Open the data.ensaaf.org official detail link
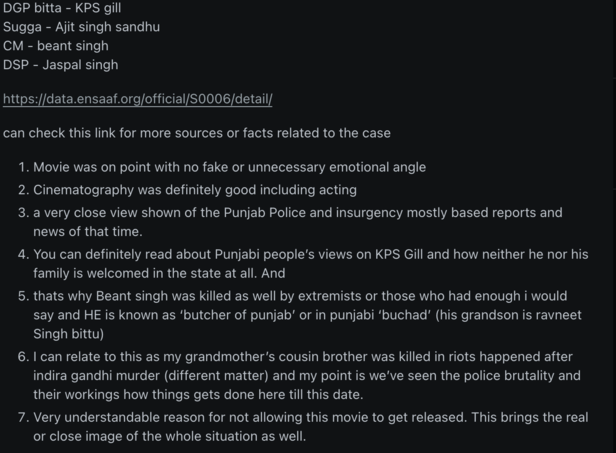The height and width of the screenshot is (453, 616). tap(138, 99)
